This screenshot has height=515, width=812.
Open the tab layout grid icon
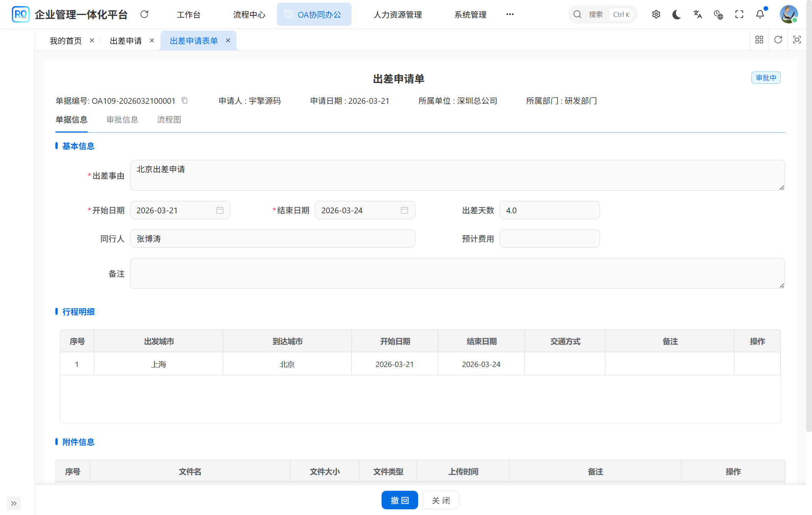(759, 40)
